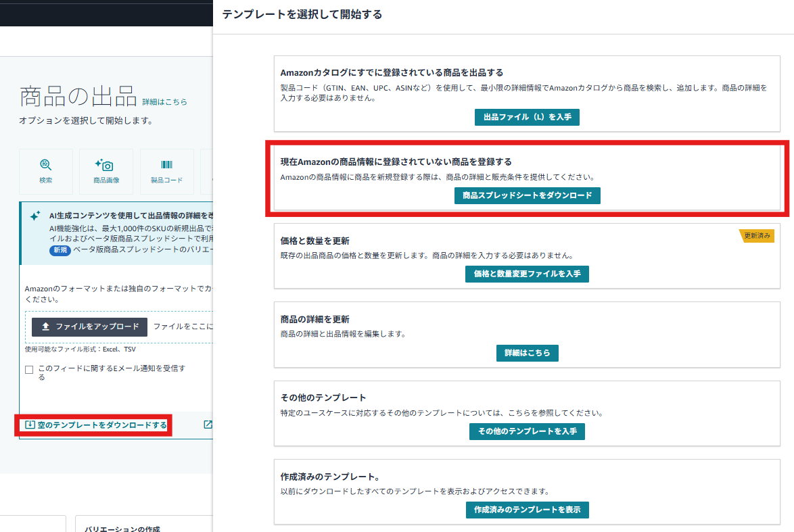Click 価格と数量変更ファイルを入手 button
Viewport: 794px width, 532px height.
pos(527,274)
